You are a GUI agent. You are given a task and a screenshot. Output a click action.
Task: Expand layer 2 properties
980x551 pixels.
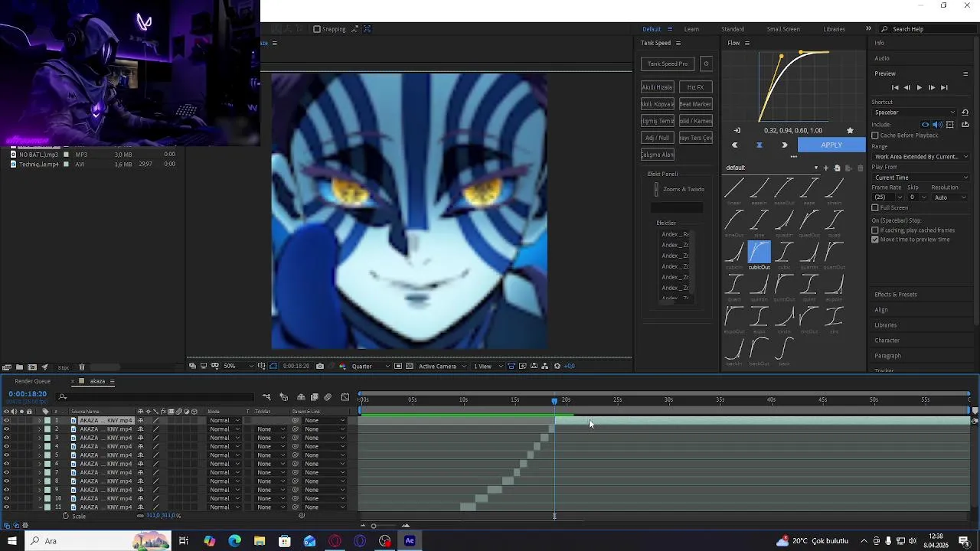coord(40,429)
